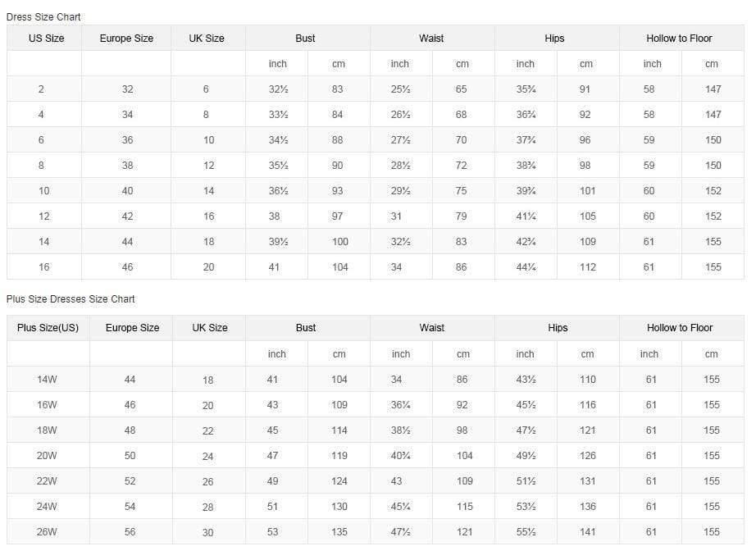Click the "Plus Size(US)" column header
The width and height of the screenshot is (756, 560).
pos(48,328)
